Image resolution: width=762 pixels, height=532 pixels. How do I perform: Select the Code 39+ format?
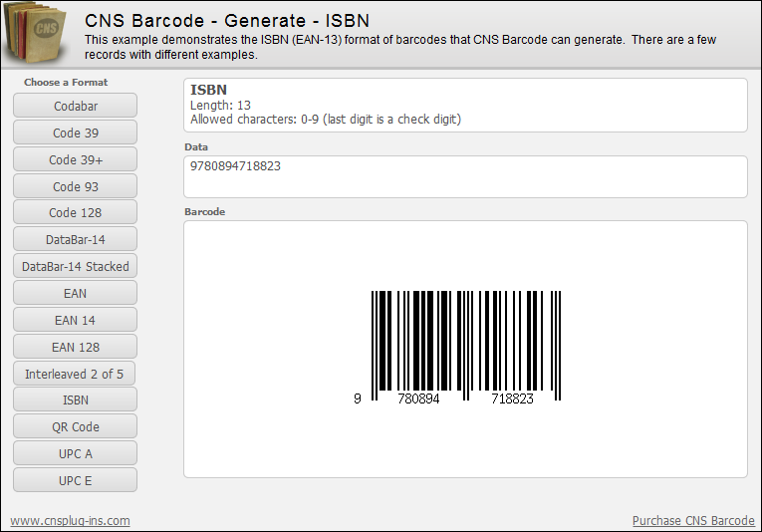coord(76,159)
